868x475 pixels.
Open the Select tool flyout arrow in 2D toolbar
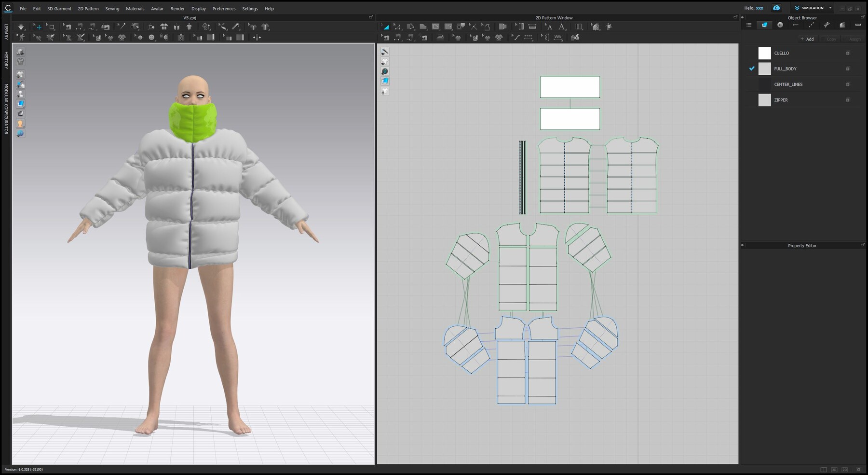[x=390, y=30]
